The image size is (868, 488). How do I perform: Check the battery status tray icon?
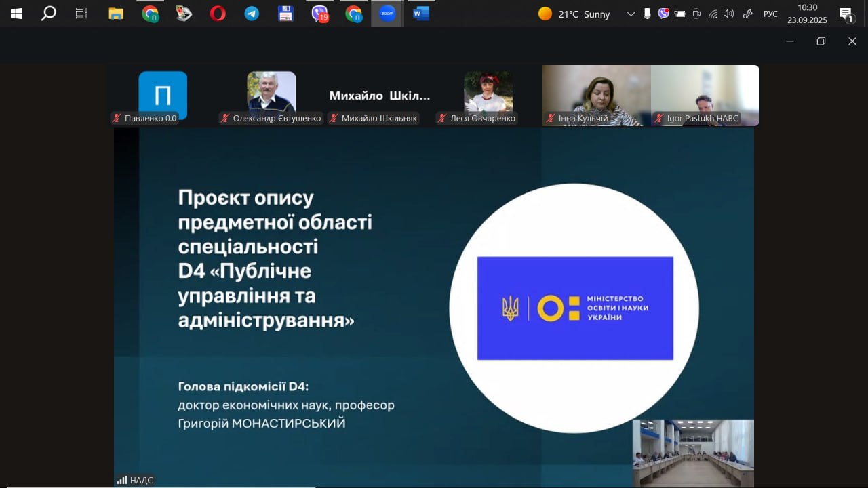point(679,14)
